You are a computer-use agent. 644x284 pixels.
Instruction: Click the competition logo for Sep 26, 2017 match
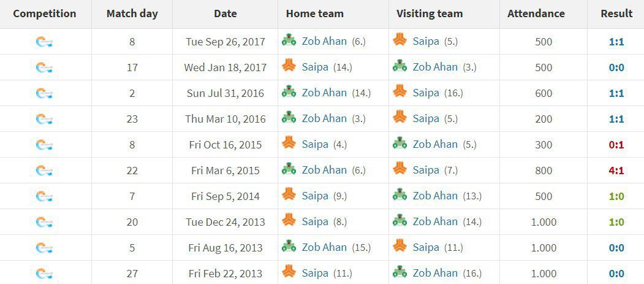tap(44, 42)
